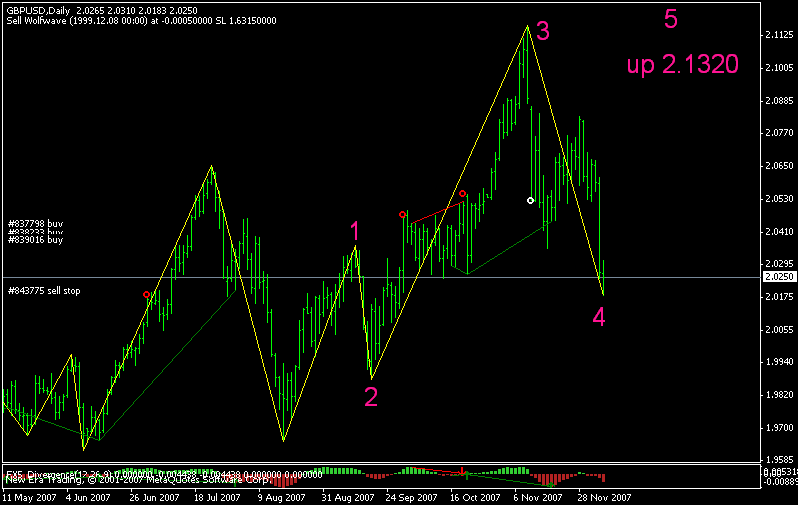Click the 24 Sep 2007 date label
798x505 pixels.
click(411, 497)
